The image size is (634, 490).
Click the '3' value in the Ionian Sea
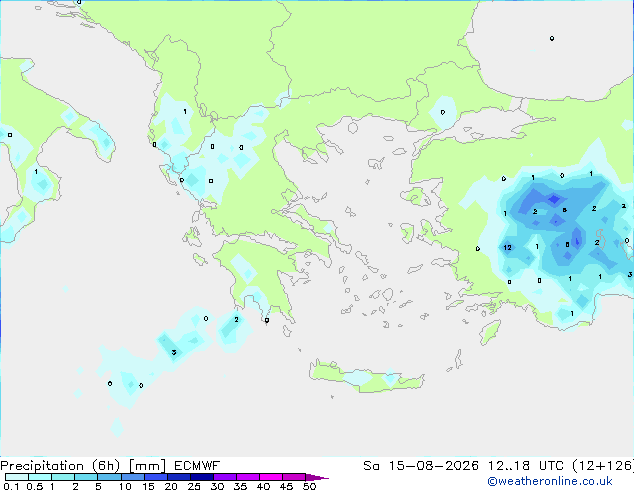pos(174,353)
